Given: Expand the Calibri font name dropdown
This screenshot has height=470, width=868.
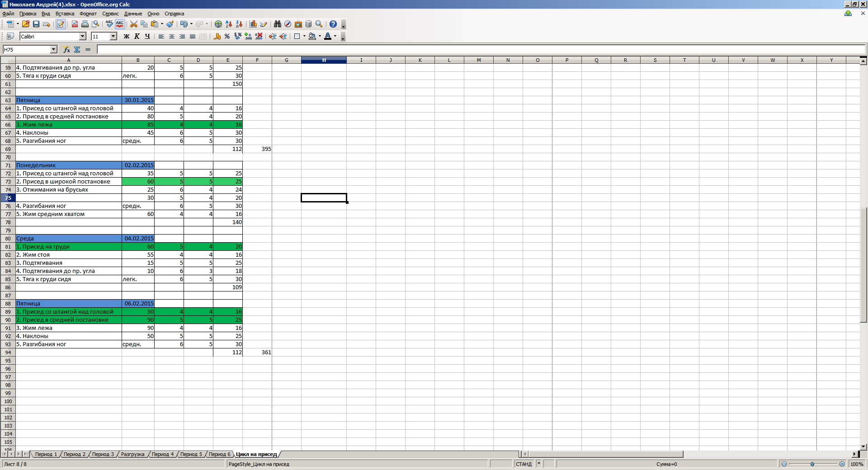Looking at the screenshot, I should pyautogui.click(x=83, y=37).
